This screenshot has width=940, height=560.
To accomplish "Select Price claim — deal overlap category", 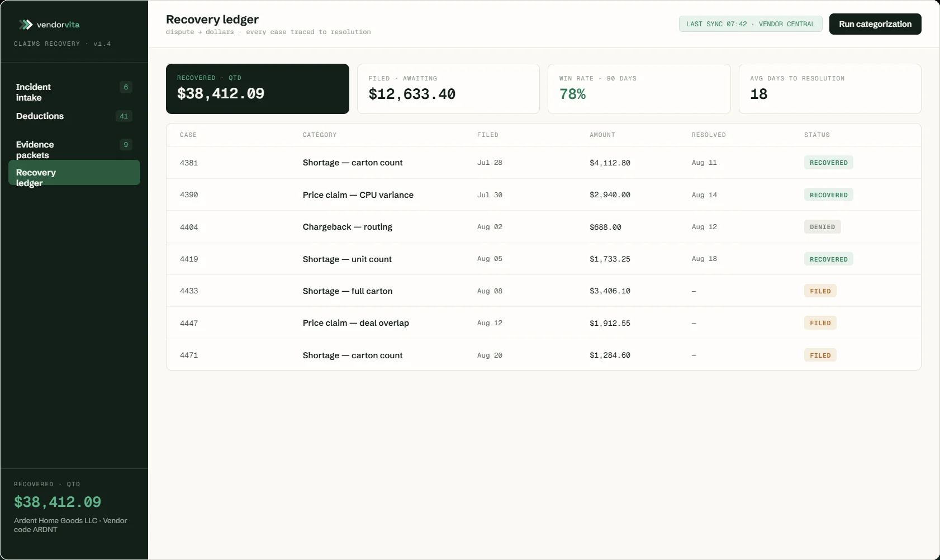I will pos(356,323).
